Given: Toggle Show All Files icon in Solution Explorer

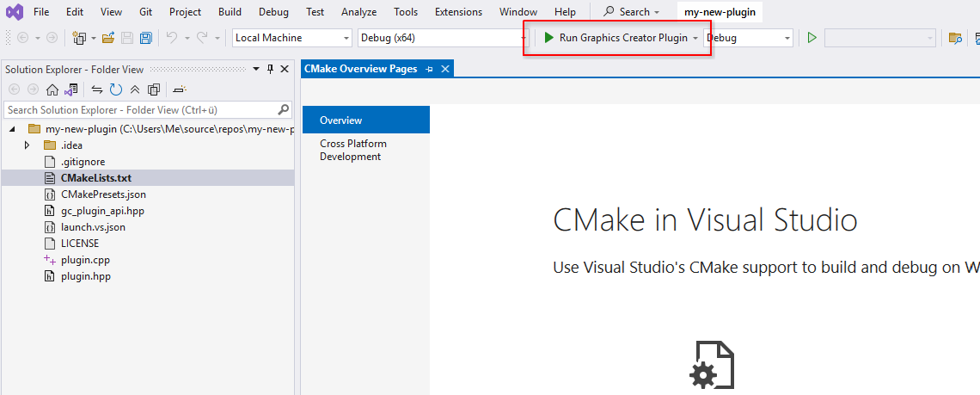Looking at the screenshot, I should pos(154,89).
